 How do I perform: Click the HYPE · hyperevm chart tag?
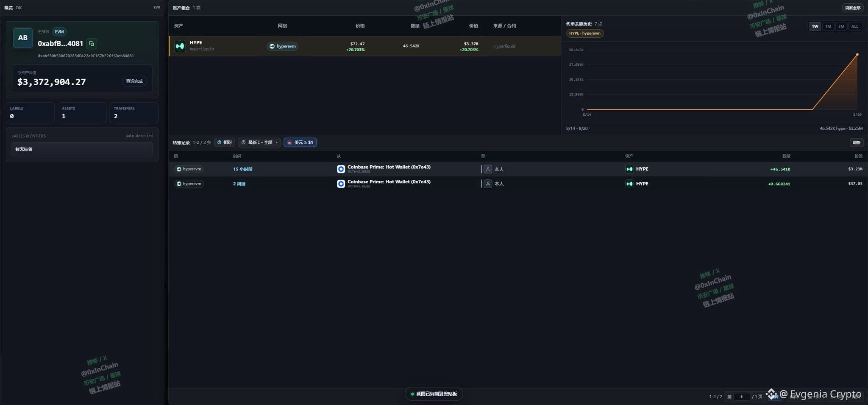(x=585, y=33)
